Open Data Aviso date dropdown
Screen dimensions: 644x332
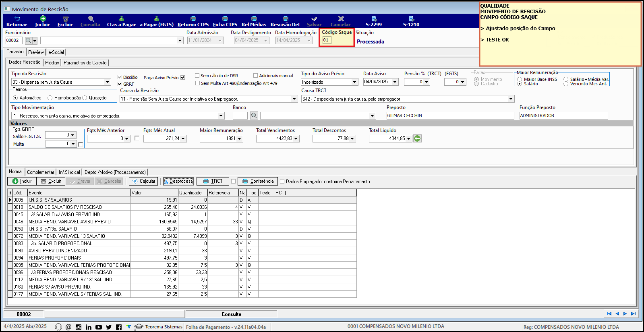(395, 82)
